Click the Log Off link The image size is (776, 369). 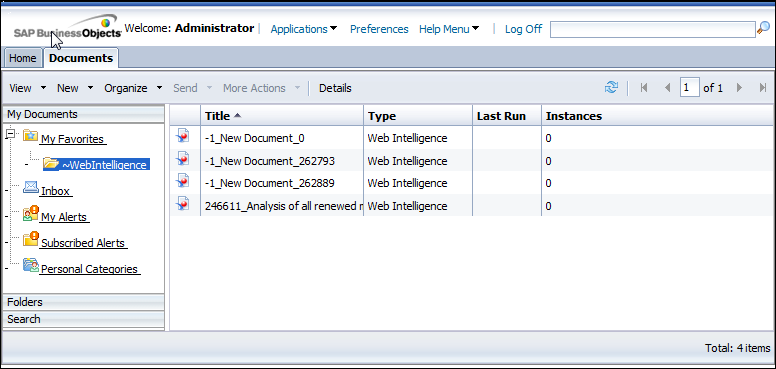click(523, 29)
